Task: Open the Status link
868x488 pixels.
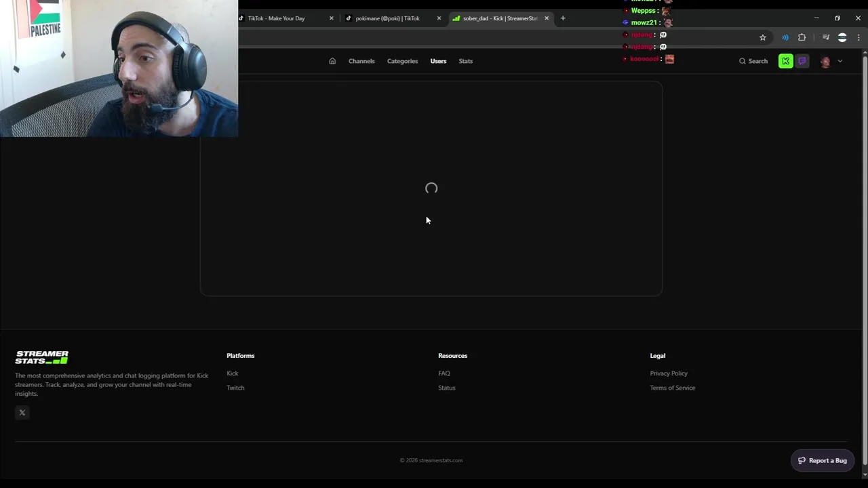Action: pyautogui.click(x=447, y=388)
